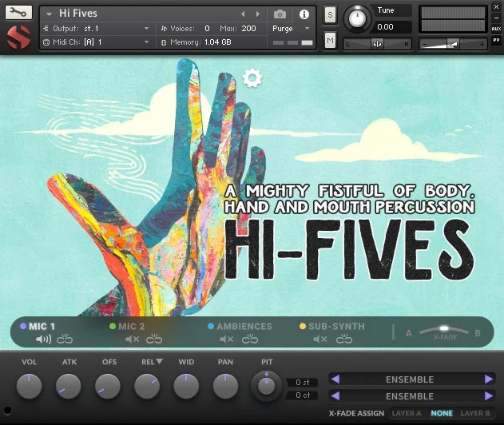Toggle the AUX sends button
This screenshot has width=504, height=425.
[496, 29]
